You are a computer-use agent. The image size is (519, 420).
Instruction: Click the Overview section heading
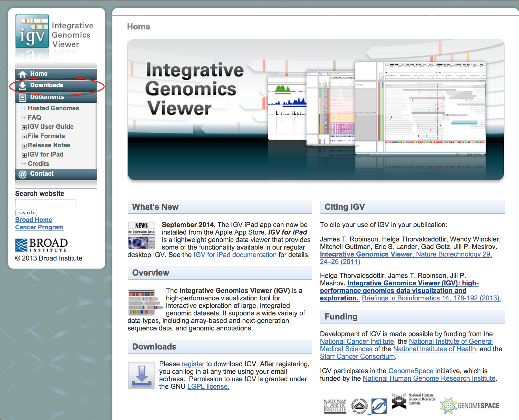[x=151, y=273]
